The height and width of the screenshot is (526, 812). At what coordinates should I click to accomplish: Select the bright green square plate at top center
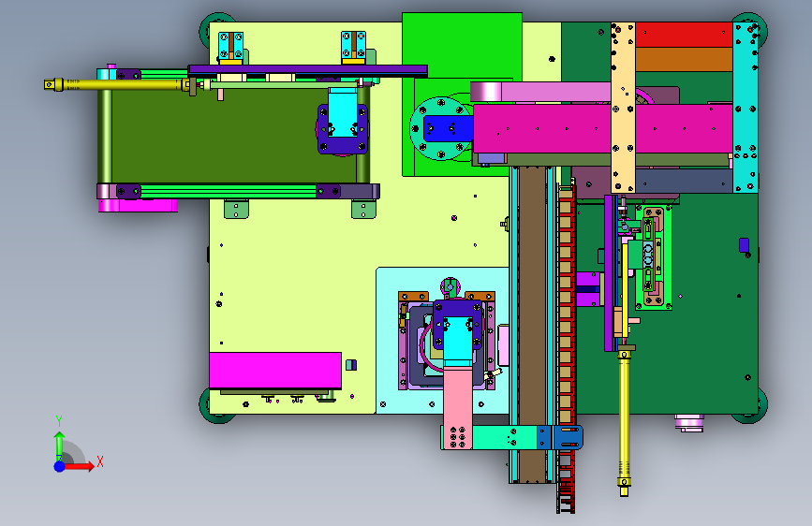click(462, 47)
